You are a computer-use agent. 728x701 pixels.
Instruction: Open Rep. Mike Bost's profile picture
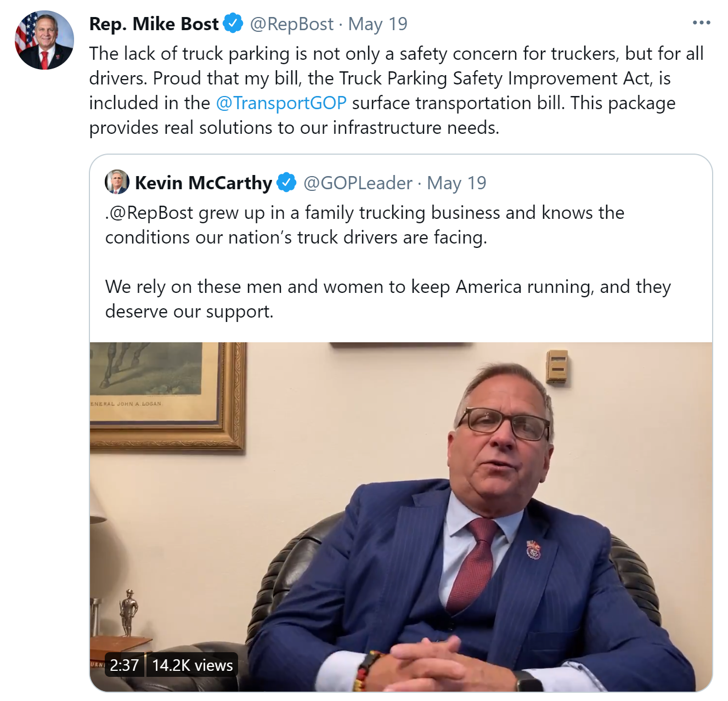[x=44, y=40]
